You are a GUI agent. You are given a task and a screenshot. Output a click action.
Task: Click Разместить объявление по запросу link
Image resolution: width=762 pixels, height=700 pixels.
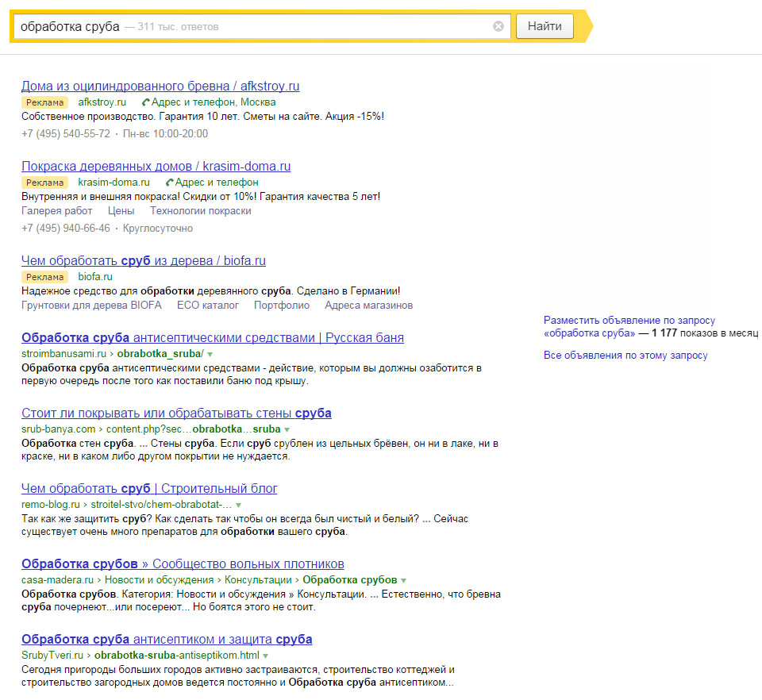coord(629,320)
